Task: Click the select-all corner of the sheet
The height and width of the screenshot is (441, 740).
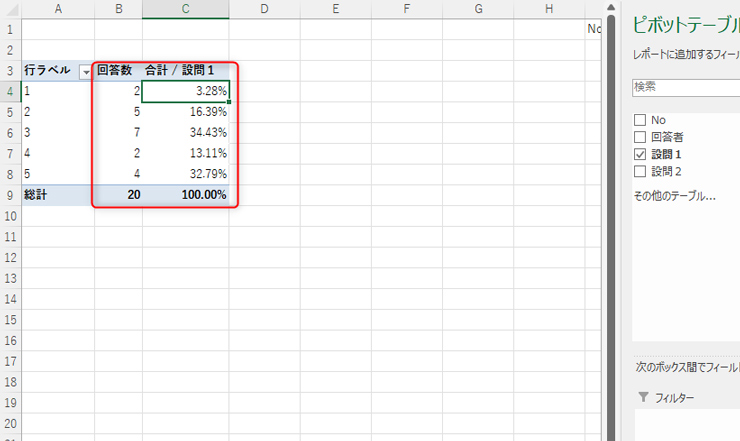Action: pos(10,9)
